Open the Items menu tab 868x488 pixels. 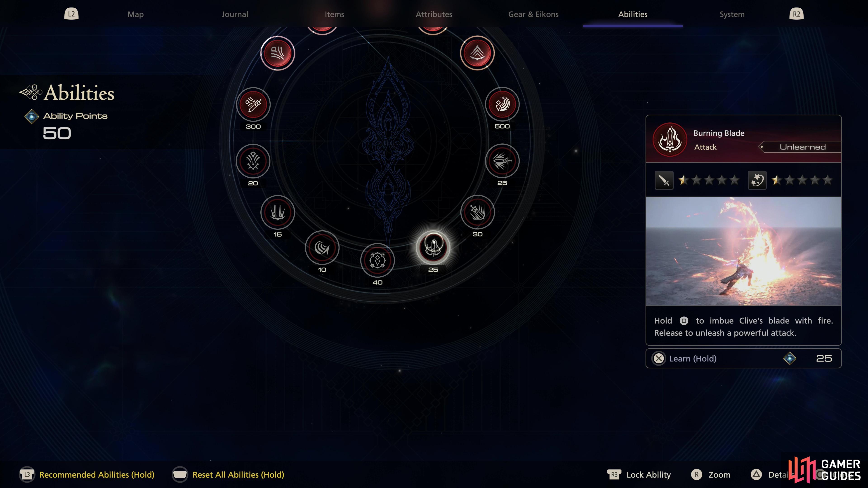pos(334,14)
